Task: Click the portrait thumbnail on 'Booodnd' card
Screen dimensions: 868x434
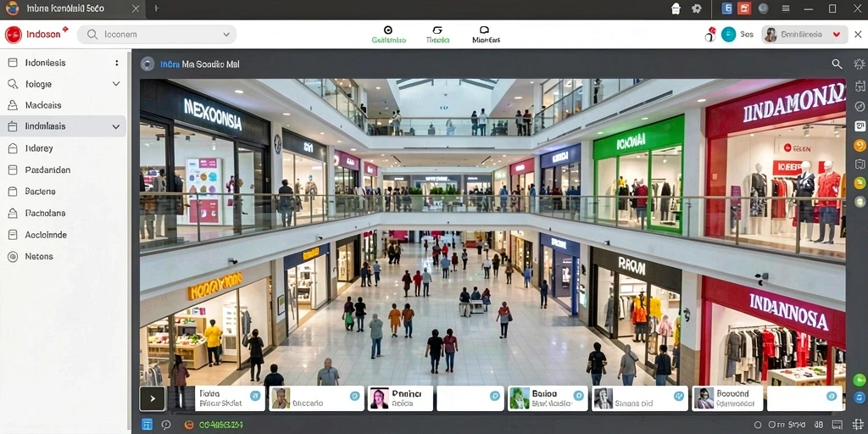Action: (704, 398)
